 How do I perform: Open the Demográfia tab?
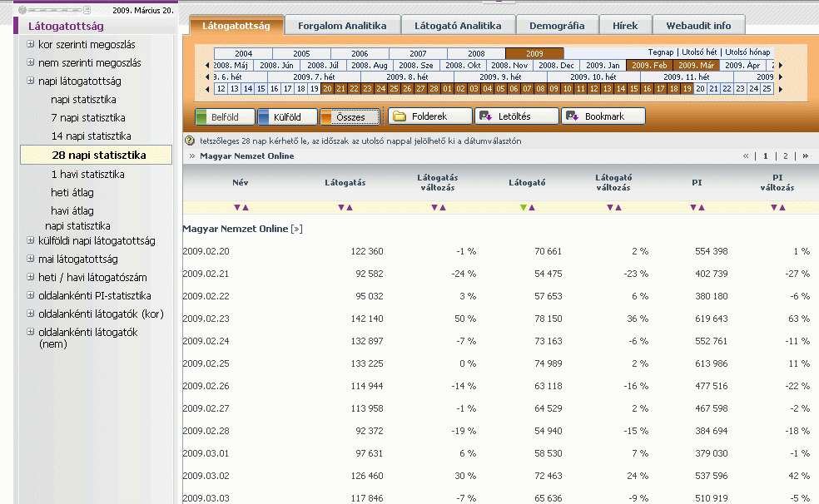coord(557,26)
